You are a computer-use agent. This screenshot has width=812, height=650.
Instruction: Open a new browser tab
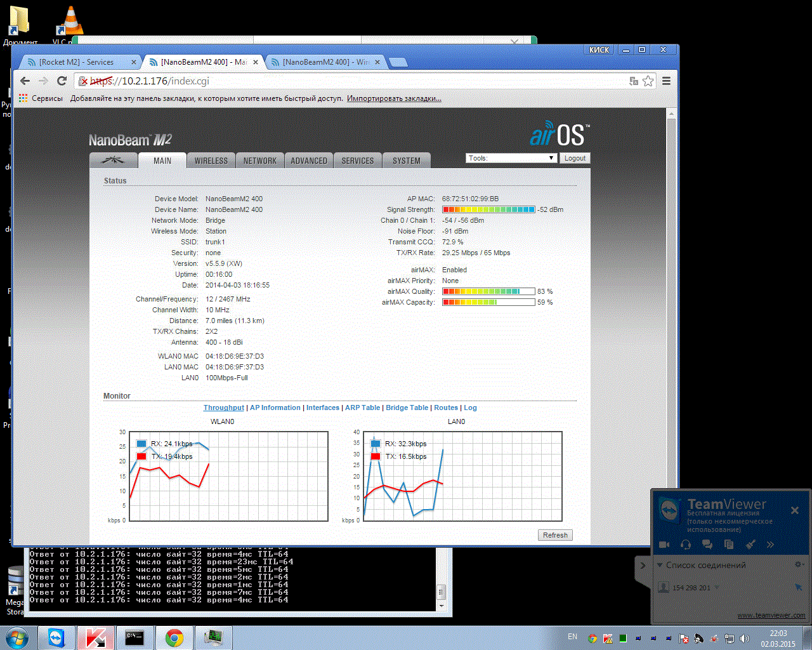coord(398,62)
